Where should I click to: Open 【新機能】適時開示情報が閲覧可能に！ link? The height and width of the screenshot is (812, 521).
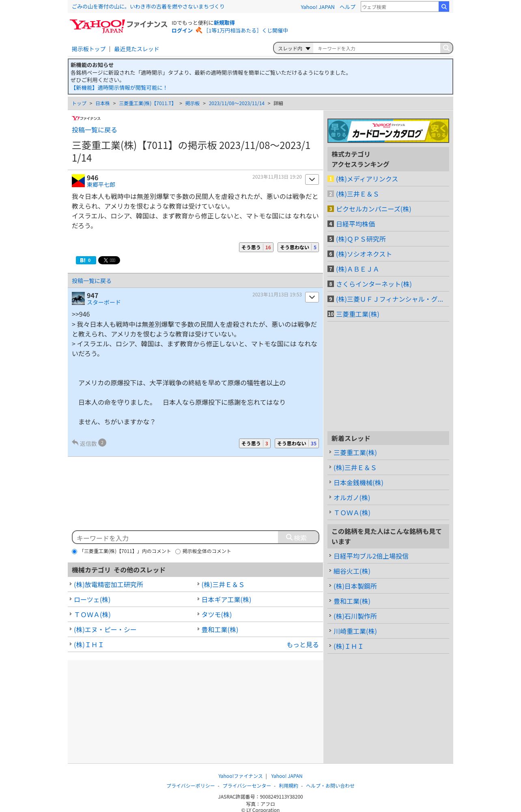point(118,88)
